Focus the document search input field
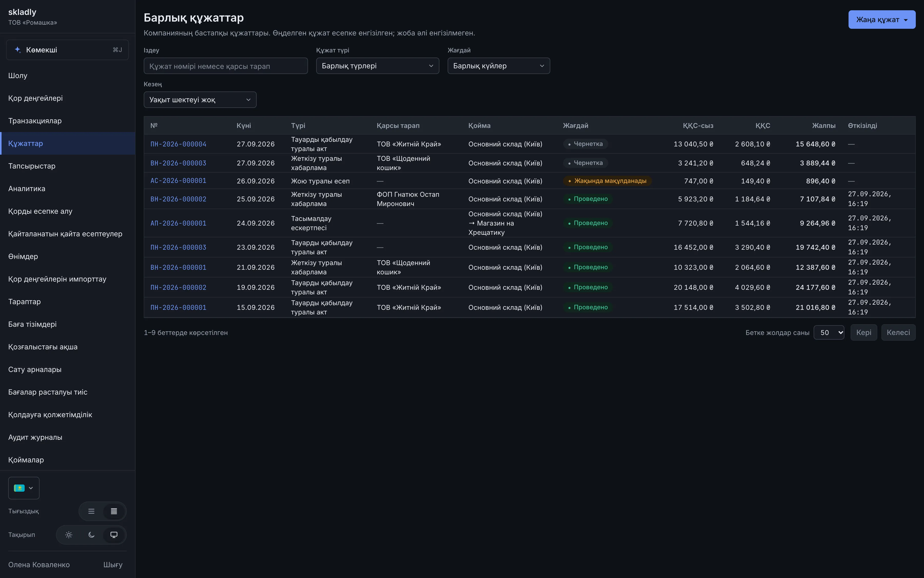The height and width of the screenshot is (578, 924). pos(226,66)
